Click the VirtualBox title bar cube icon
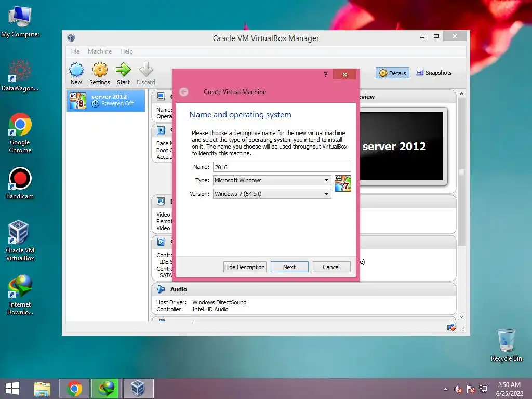The height and width of the screenshot is (399, 532). click(71, 38)
